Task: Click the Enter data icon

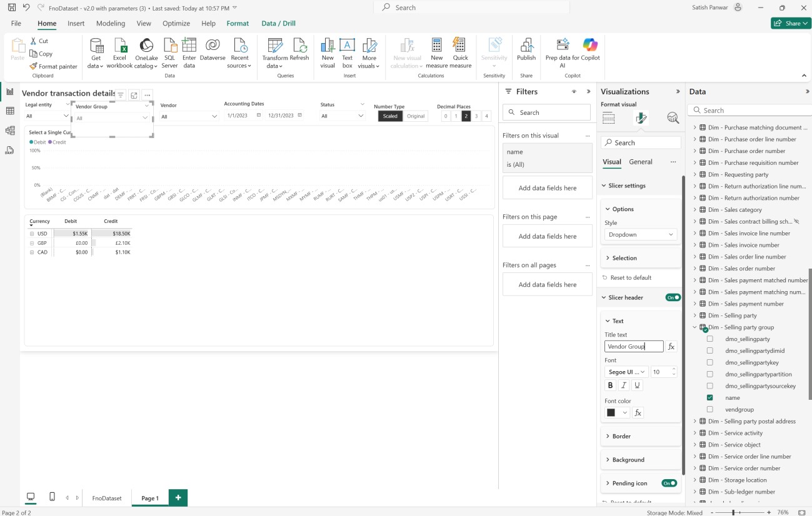Action: pyautogui.click(x=189, y=46)
